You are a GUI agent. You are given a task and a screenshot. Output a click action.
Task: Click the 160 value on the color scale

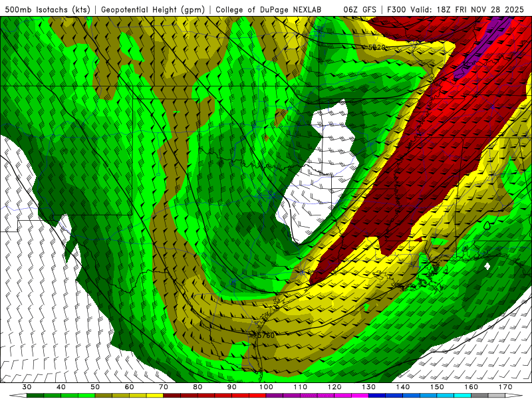pos(471,387)
